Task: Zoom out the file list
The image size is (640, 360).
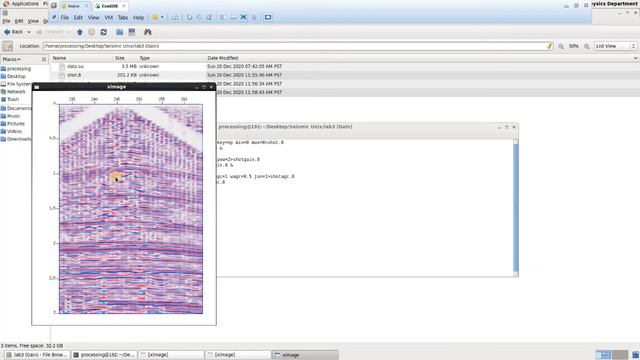Action: coord(561,46)
